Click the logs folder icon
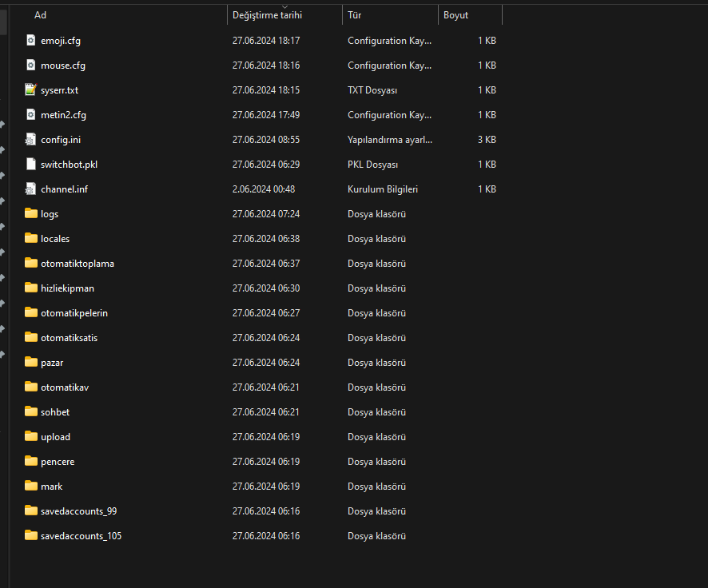 pos(30,213)
